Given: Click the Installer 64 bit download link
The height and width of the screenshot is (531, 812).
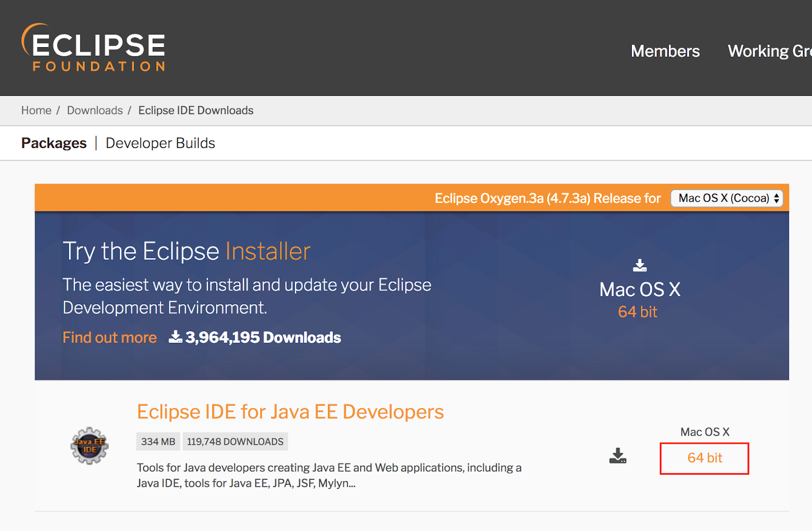Looking at the screenshot, I should pos(637,312).
